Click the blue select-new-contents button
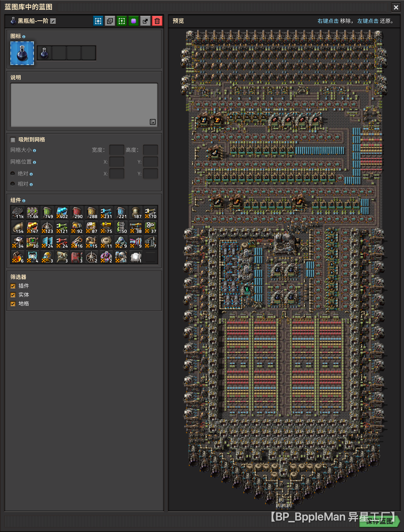Screen dimensions: 404x532 [98, 21]
